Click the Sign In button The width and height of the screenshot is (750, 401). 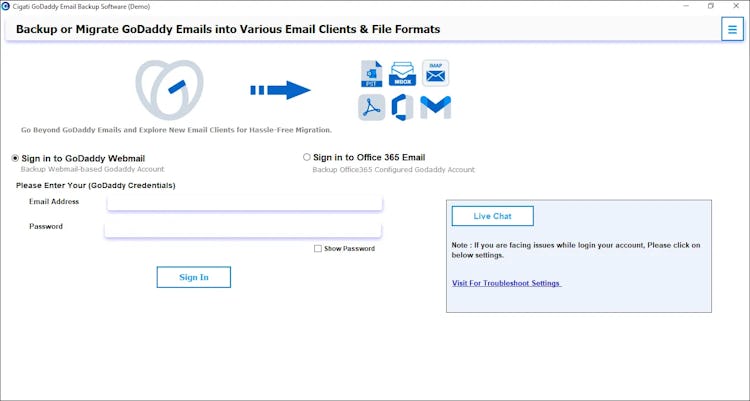tap(194, 277)
